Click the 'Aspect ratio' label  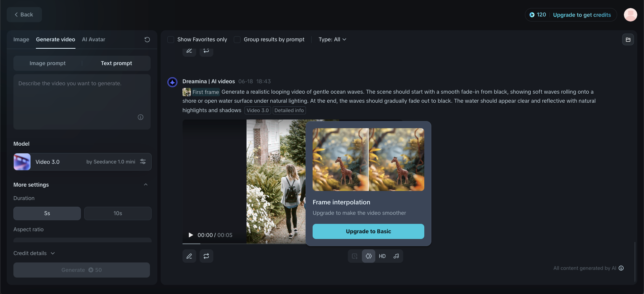coord(29,230)
